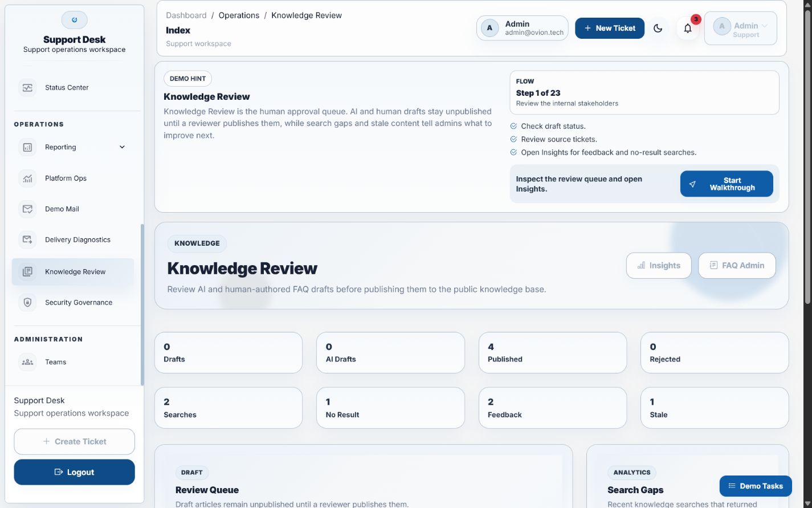Click the Teams people icon
Image resolution: width=812 pixels, height=508 pixels.
pyautogui.click(x=27, y=362)
